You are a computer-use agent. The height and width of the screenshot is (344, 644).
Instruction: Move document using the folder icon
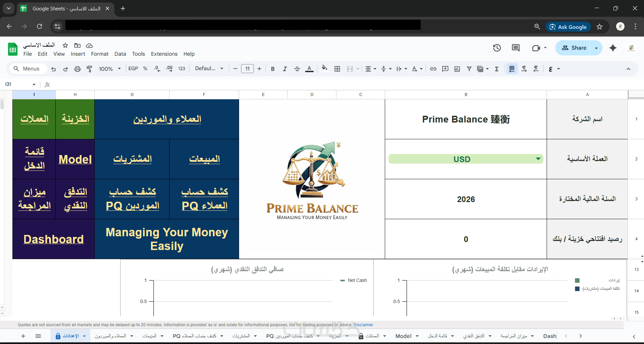click(x=77, y=45)
